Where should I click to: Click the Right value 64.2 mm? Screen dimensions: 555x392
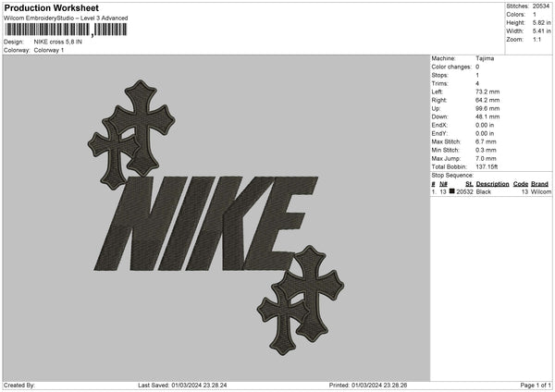[487, 100]
